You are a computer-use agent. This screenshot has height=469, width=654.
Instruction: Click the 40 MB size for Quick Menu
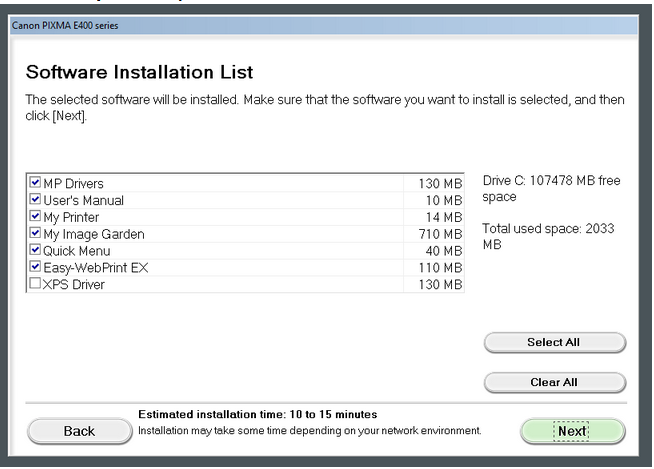point(443,251)
